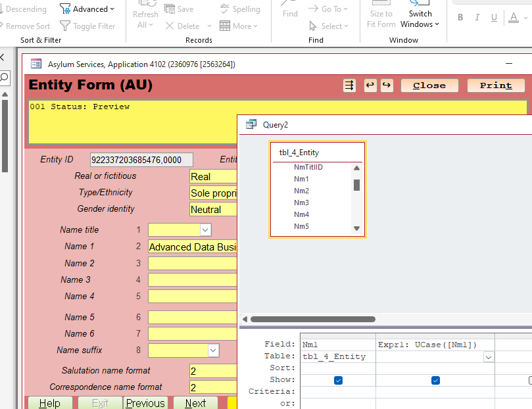Click the query pane scroll left arrow

pos(245,319)
